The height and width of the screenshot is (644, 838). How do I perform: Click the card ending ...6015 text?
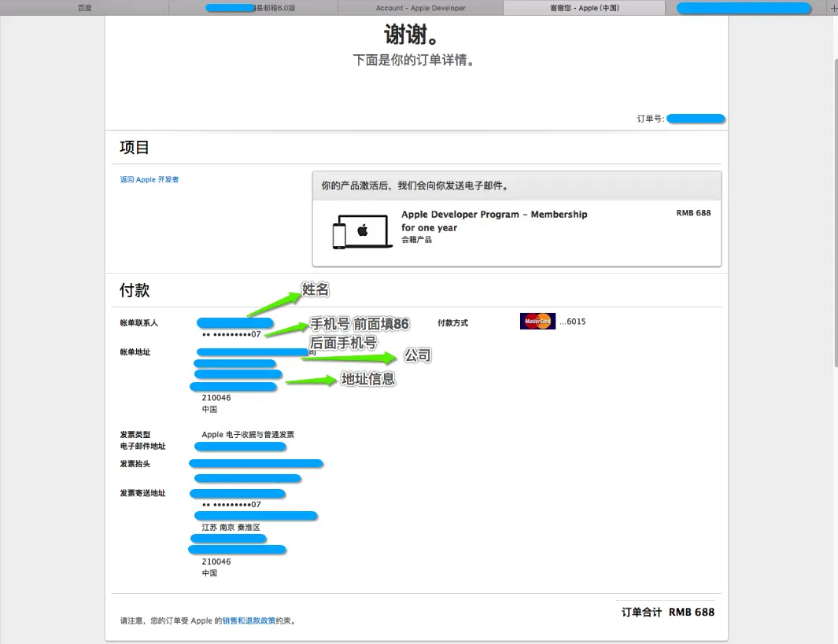tap(572, 322)
